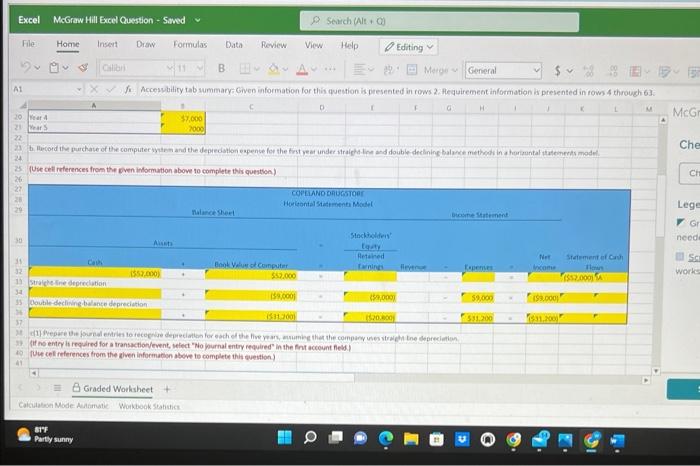This screenshot has height=466, width=700.
Task: Open the font size dropdown
Action: [x=200, y=68]
